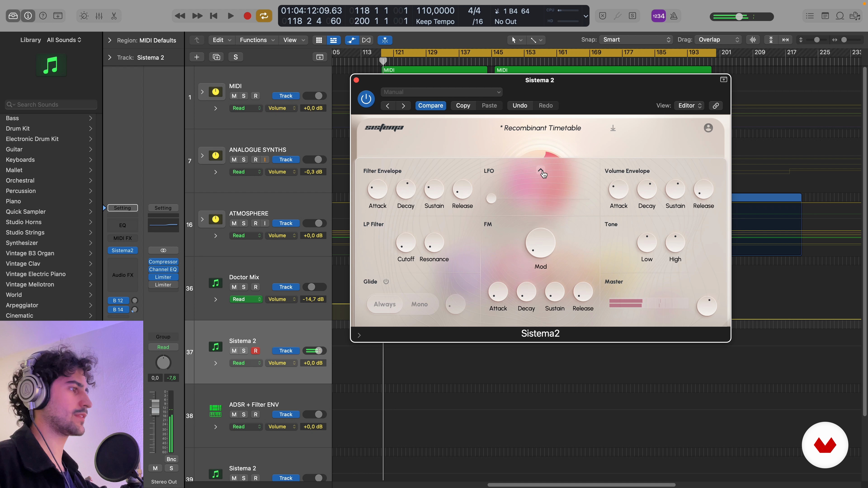Toggle the Glide power icon

[x=386, y=282]
